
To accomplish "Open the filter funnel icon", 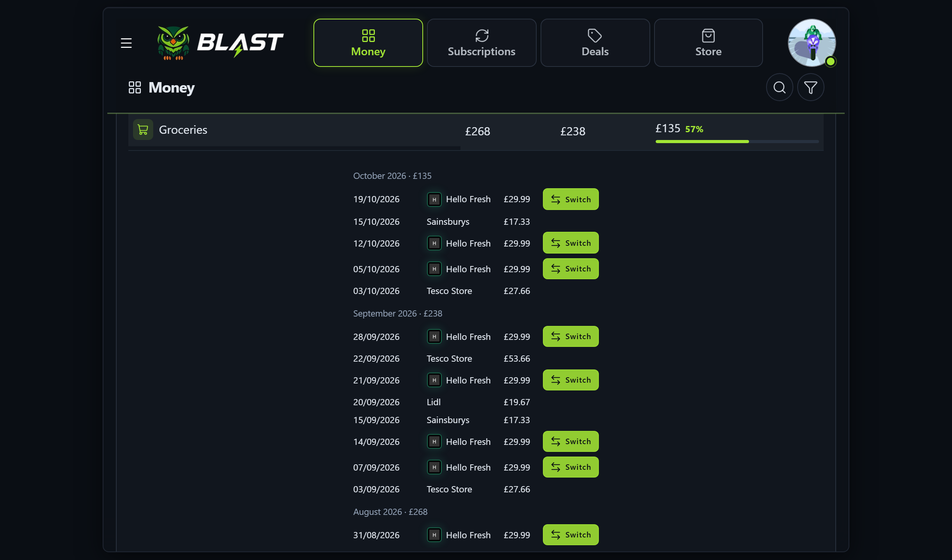I will point(810,87).
